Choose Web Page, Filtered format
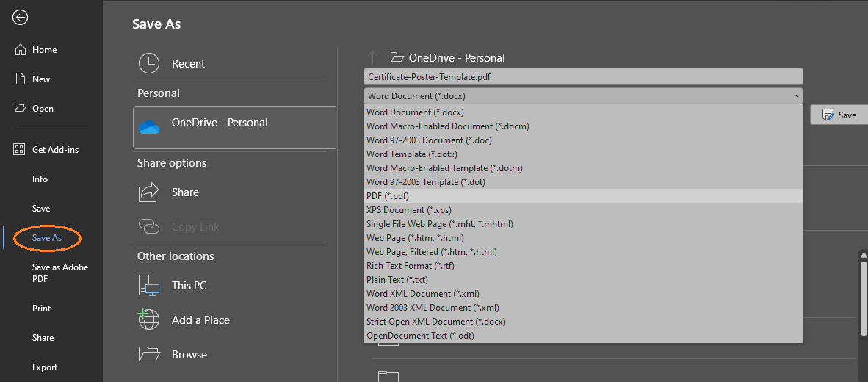 pyautogui.click(x=583, y=252)
